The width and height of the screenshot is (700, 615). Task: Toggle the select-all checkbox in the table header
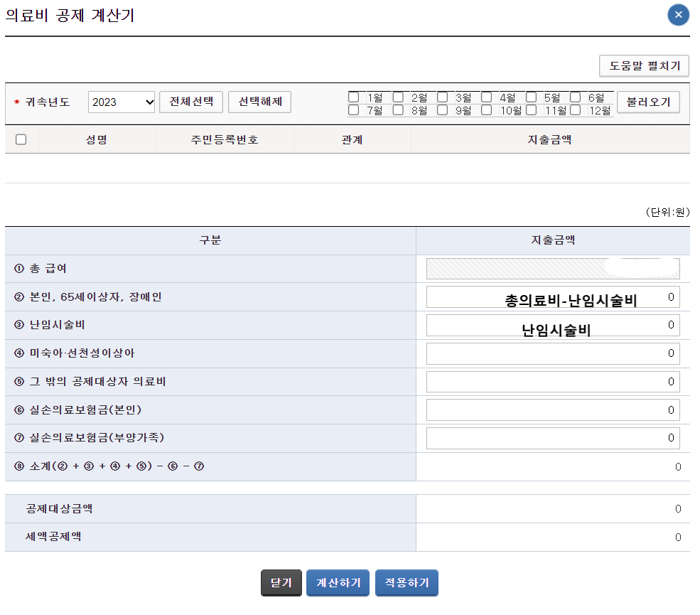21,139
